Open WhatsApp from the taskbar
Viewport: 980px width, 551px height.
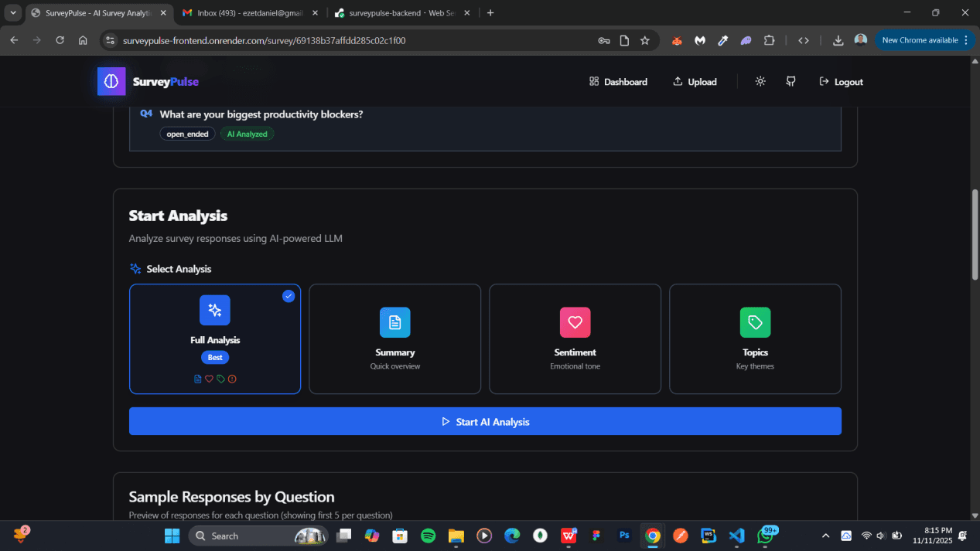(765, 536)
